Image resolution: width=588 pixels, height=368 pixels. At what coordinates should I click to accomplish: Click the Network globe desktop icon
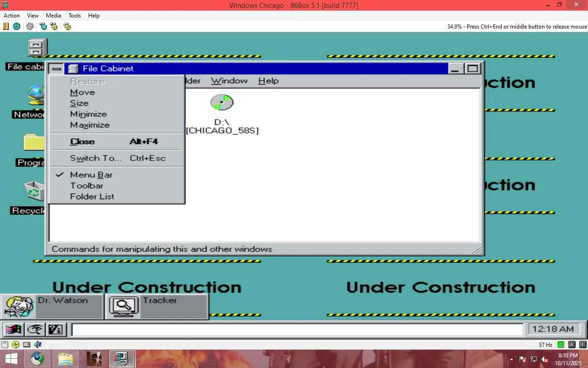click(36, 95)
